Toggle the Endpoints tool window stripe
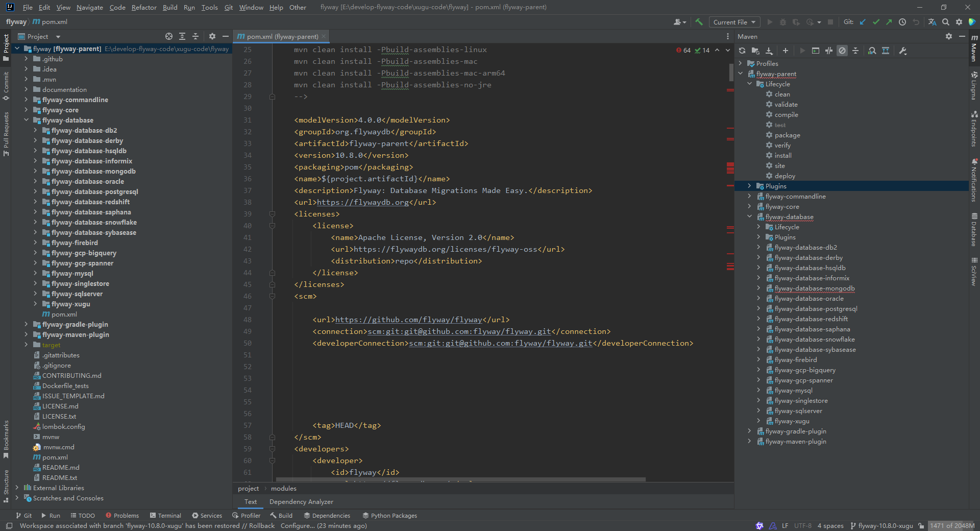 [x=974, y=129]
